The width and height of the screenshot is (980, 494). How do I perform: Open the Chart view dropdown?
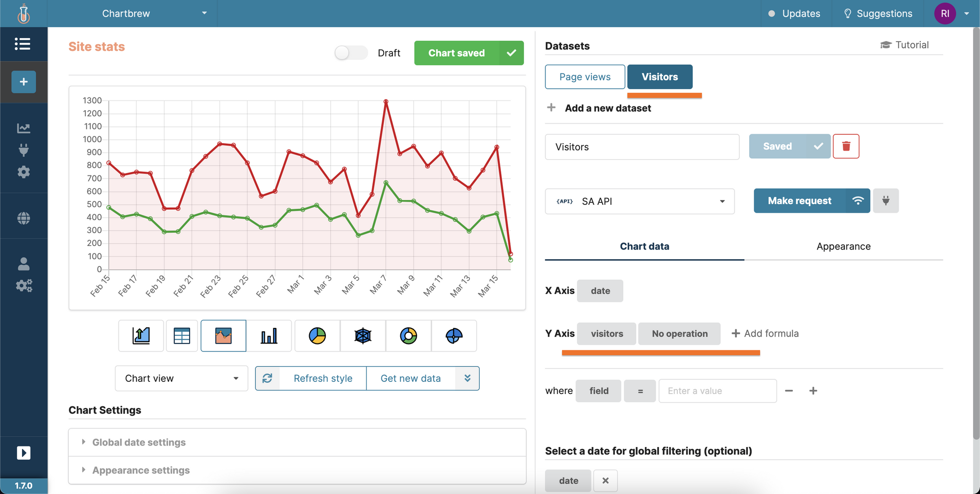click(x=181, y=378)
